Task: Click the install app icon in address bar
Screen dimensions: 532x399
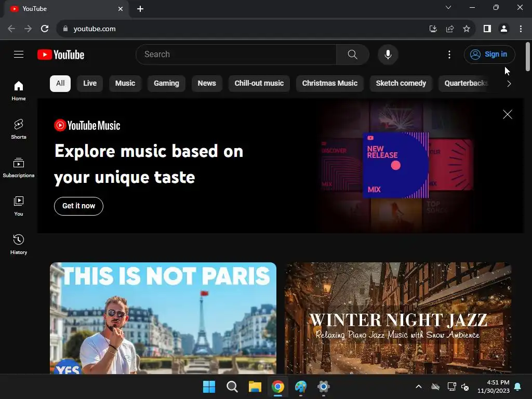Action: tap(433, 29)
